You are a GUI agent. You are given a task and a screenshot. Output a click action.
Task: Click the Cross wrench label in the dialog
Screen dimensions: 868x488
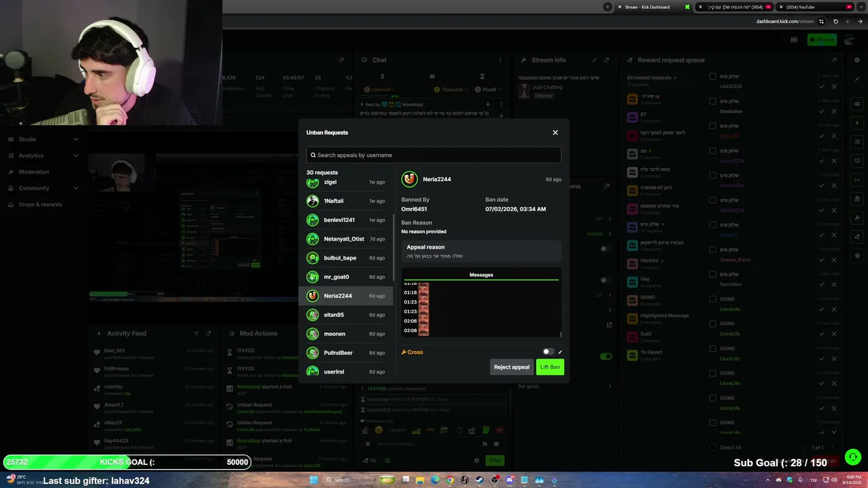tap(412, 352)
